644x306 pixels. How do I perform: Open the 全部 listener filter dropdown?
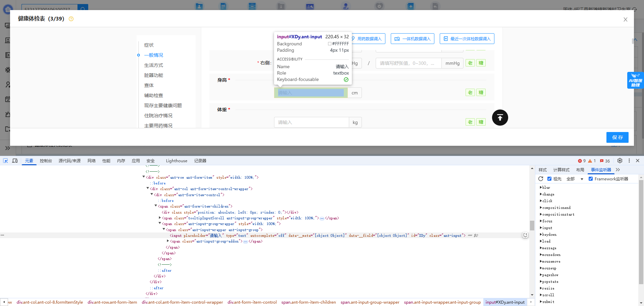575,179
